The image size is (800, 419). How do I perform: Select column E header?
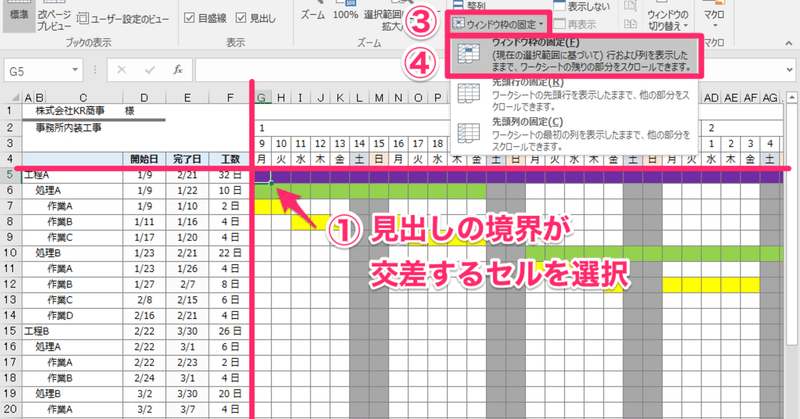coord(187,97)
